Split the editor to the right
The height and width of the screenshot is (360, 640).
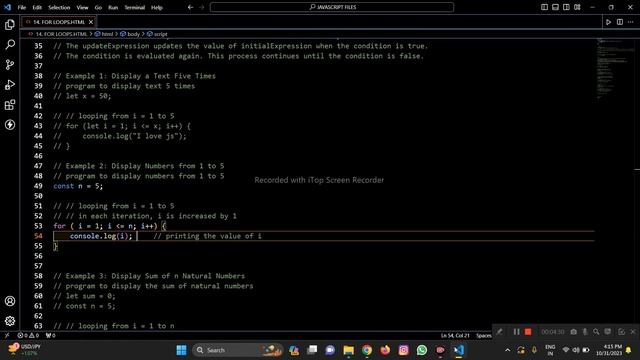tap(620, 22)
